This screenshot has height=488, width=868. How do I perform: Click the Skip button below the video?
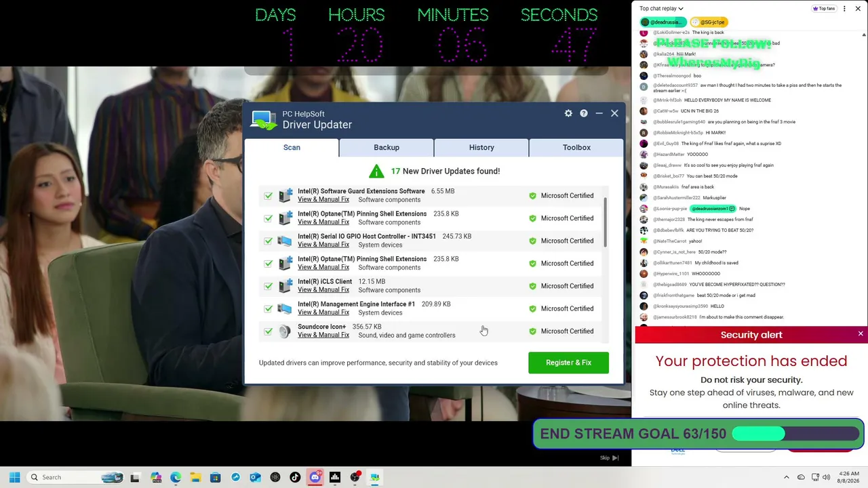[609, 458]
